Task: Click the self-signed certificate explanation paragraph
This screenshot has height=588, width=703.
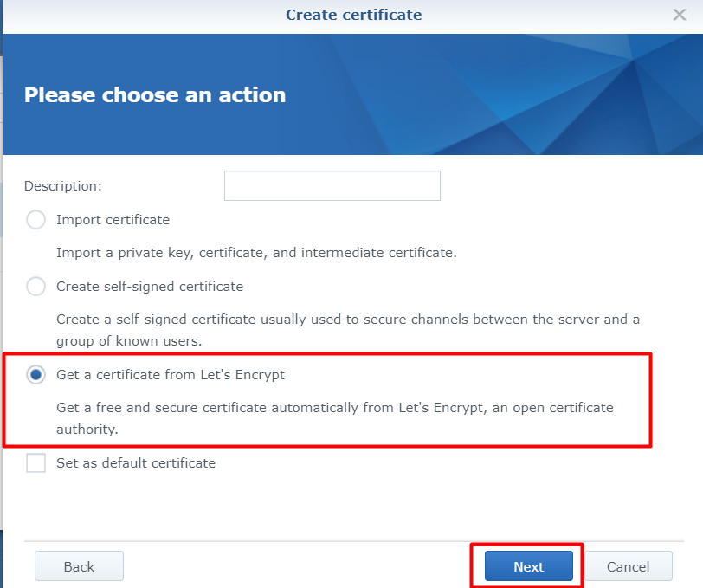Action: point(348,330)
